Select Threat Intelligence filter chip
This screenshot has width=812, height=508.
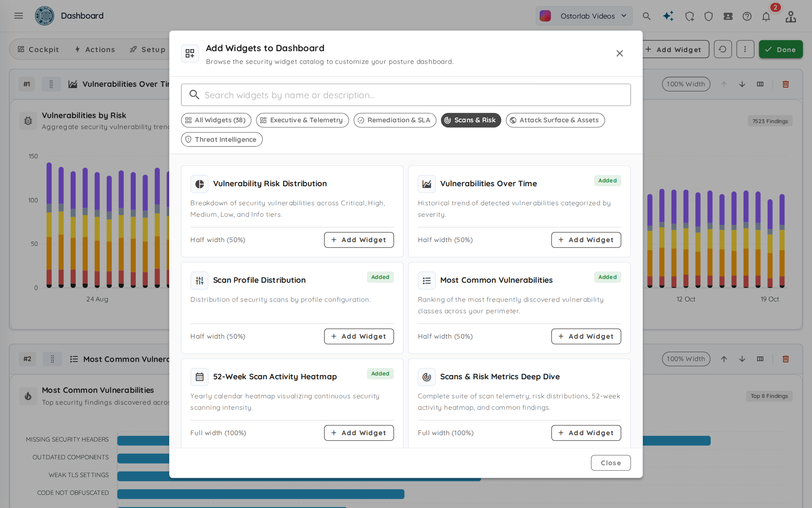(x=222, y=140)
